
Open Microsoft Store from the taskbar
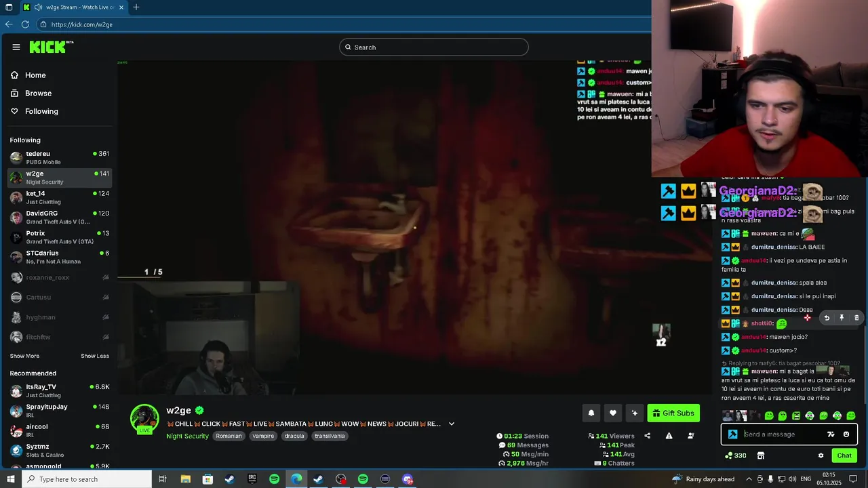(x=208, y=479)
